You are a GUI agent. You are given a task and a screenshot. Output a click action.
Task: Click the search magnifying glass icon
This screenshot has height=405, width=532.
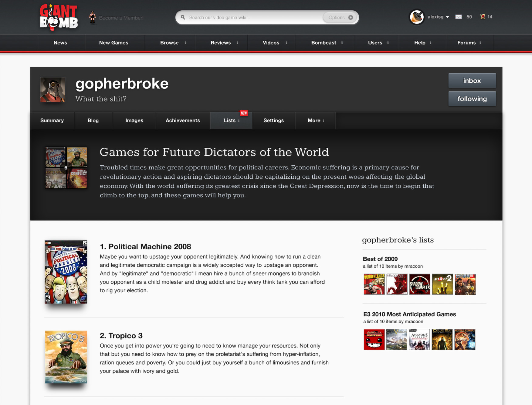(183, 17)
